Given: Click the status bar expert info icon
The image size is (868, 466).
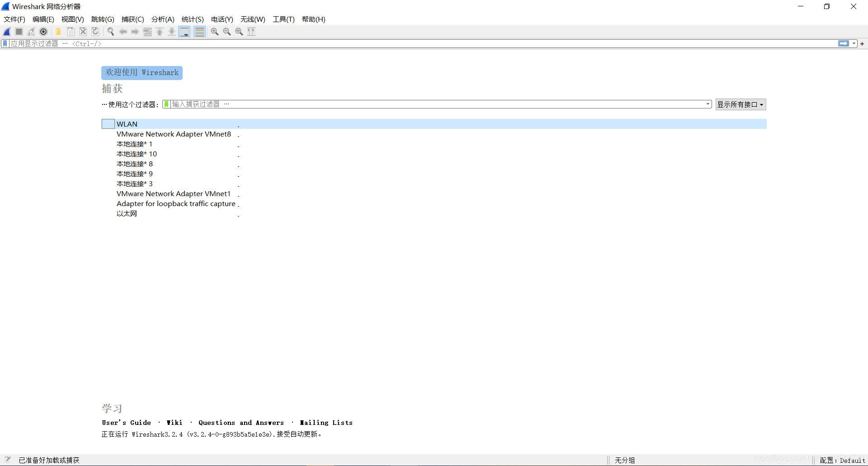Looking at the screenshot, I should point(8,460).
